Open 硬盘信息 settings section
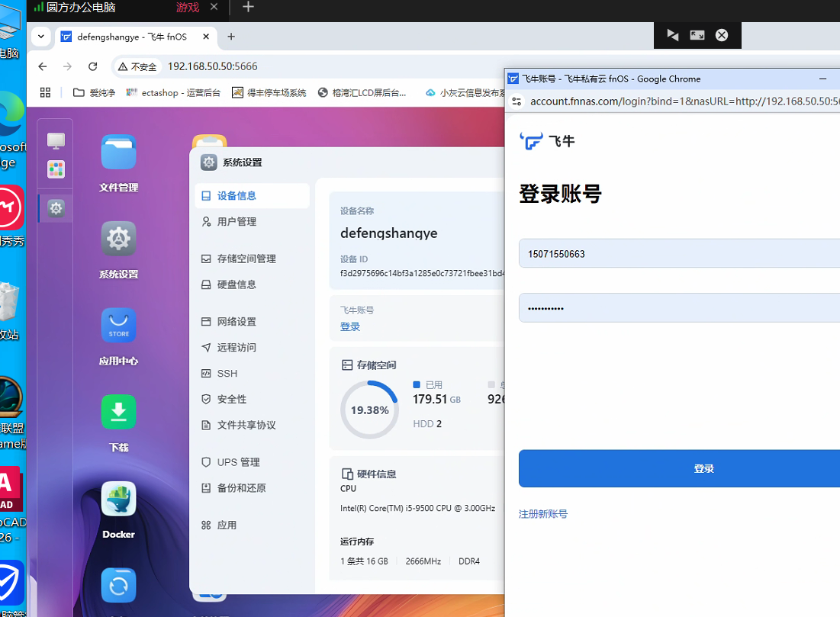This screenshot has height=617, width=840. 252,284
